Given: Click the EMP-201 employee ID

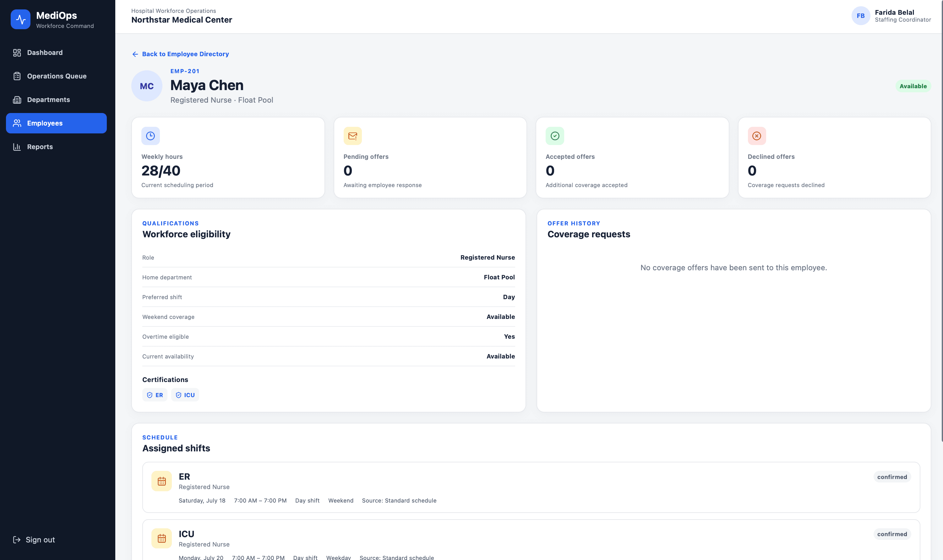Looking at the screenshot, I should pos(185,71).
